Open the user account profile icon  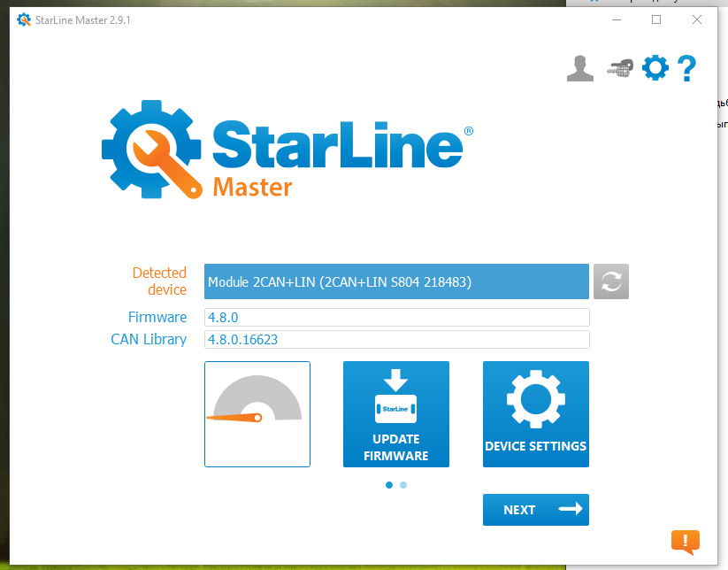pos(580,68)
